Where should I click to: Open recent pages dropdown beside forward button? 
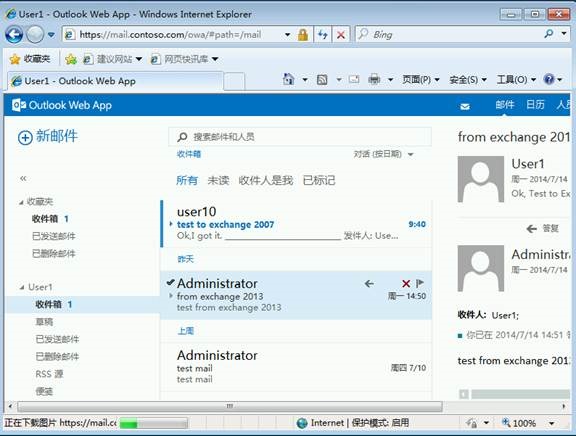tap(51, 35)
